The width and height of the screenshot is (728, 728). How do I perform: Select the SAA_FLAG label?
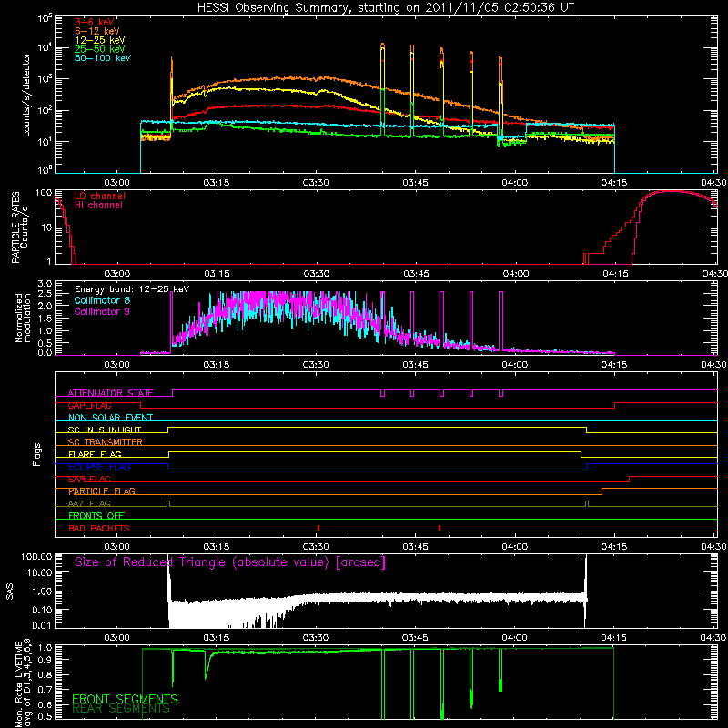pyautogui.click(x=89, y=480)
